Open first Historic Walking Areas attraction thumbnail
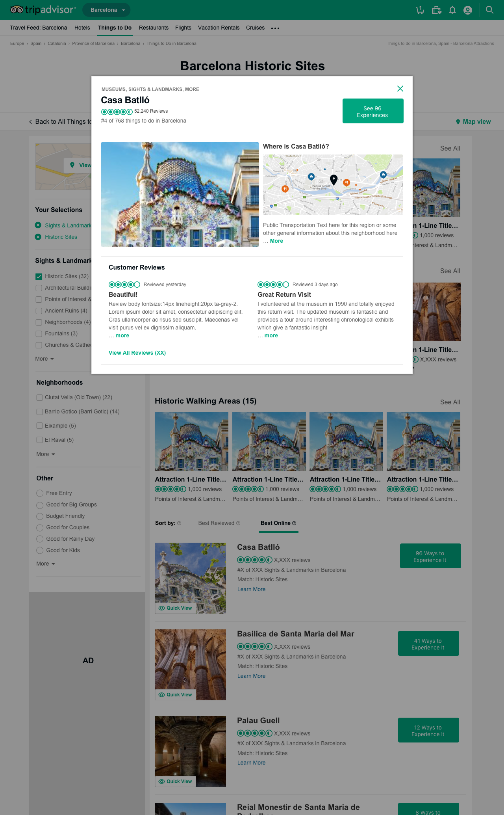The width and height of the screenshot is (504, 815). point(191,441)
